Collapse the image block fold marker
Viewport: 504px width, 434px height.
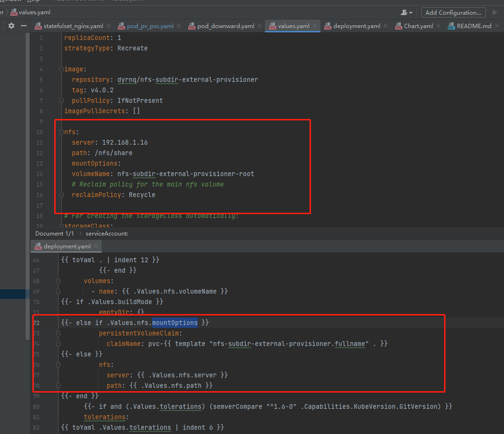coord(61,69)
